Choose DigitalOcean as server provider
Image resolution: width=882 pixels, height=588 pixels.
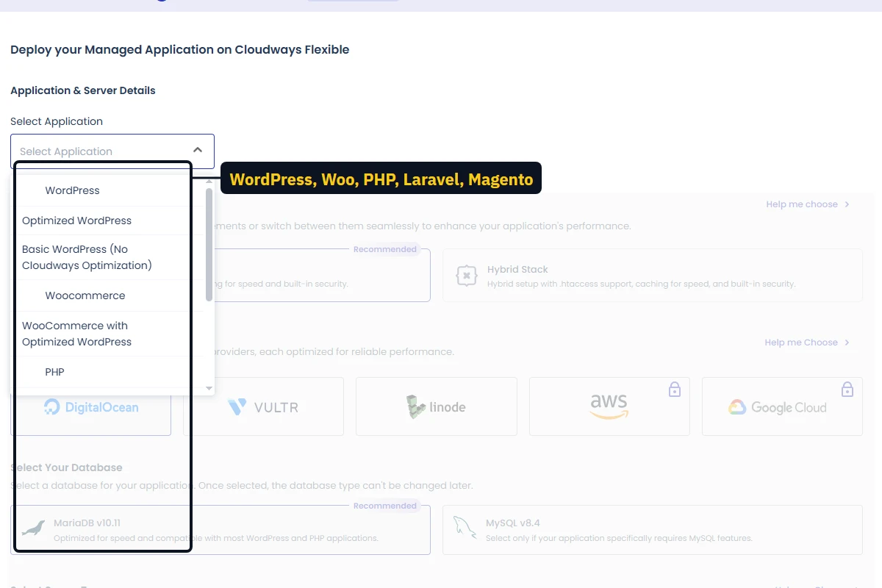point(91,406)
